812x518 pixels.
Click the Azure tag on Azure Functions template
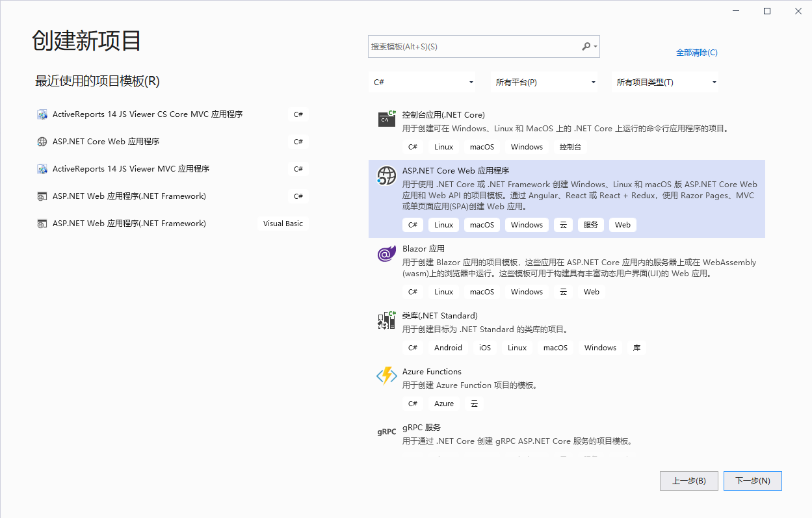[x=444, y=404]
